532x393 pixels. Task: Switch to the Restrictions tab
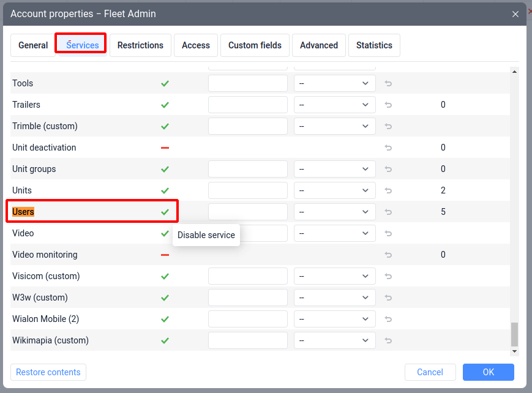click(140, 45)
